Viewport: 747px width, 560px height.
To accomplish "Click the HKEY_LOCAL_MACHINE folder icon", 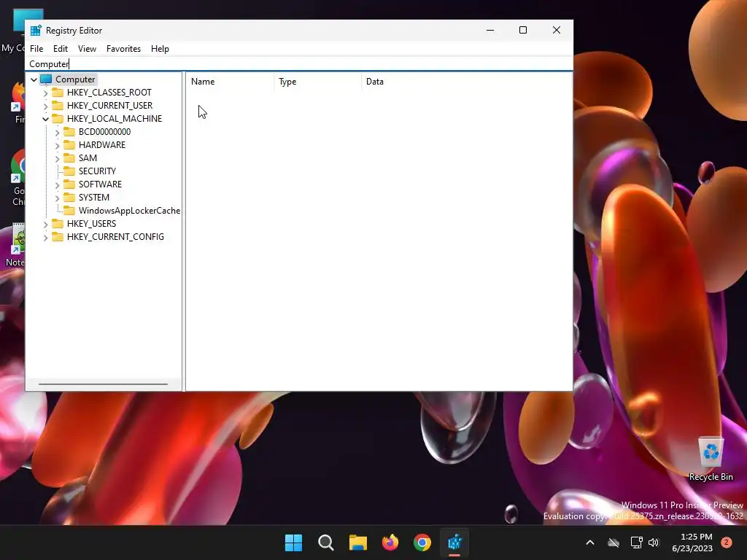I will tap(58, 118).
